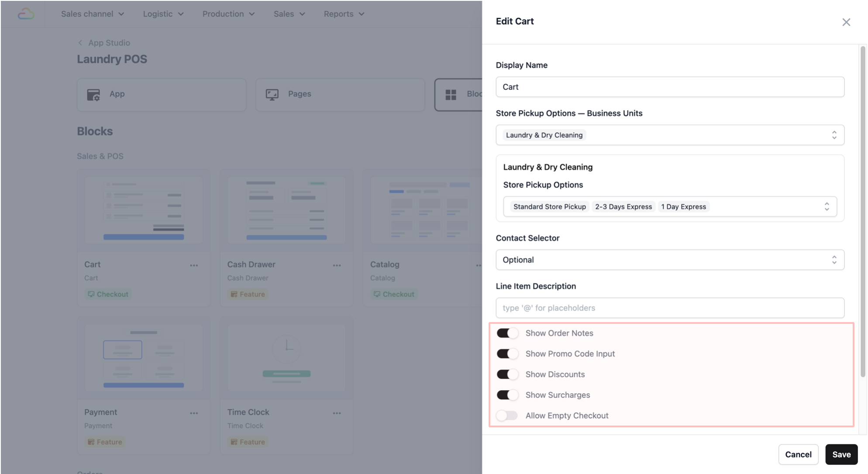Open the Sales channel menu

click(x=93, y=14)
